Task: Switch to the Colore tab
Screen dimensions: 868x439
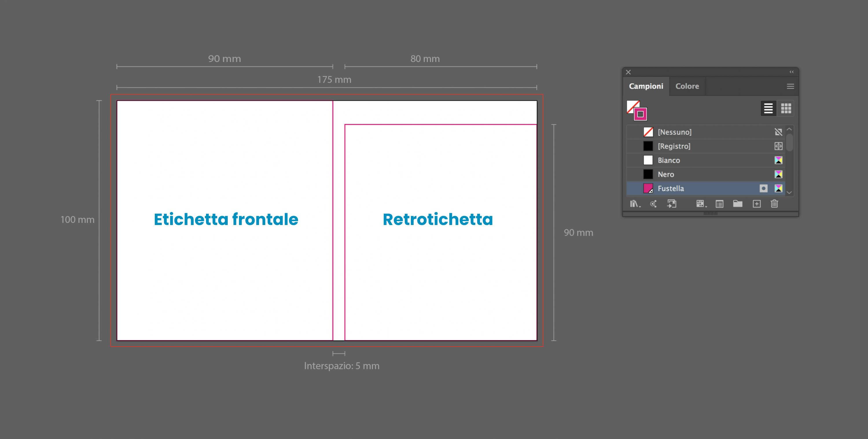Action: click(x=687, y=86)
